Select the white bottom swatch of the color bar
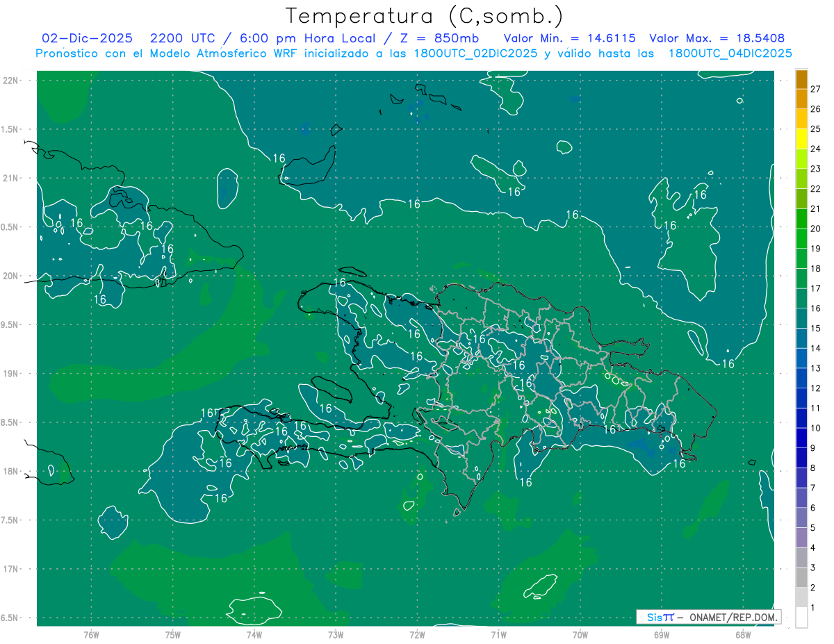Screen dimensions: 834x644 (801, 618)
